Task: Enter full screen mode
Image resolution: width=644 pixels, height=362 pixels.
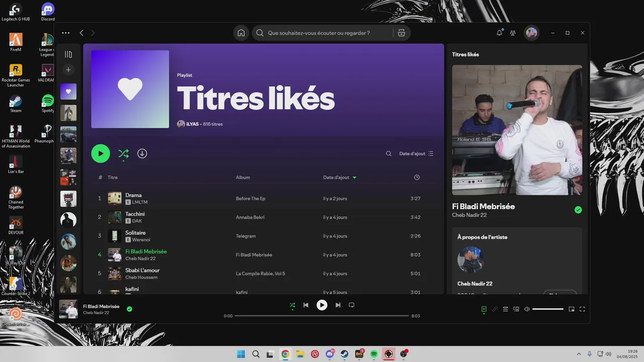Action: [583, 309]
